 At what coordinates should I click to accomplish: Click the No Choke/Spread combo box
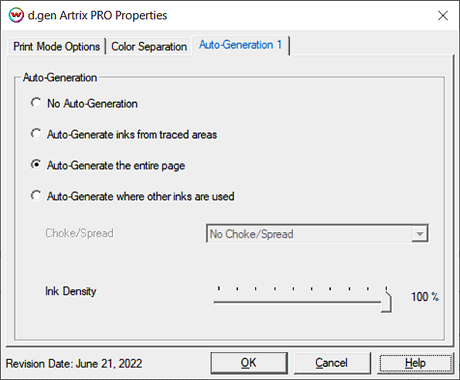coord(317,234)
